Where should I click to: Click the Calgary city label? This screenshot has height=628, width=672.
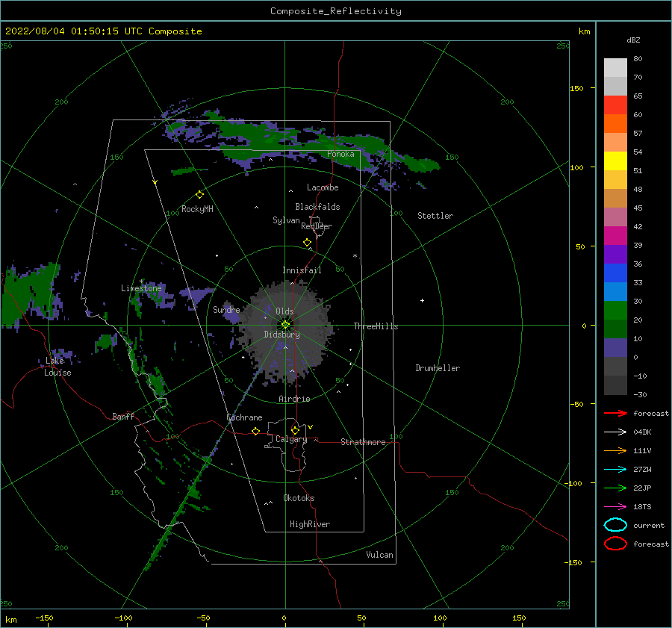coord(291,439)
